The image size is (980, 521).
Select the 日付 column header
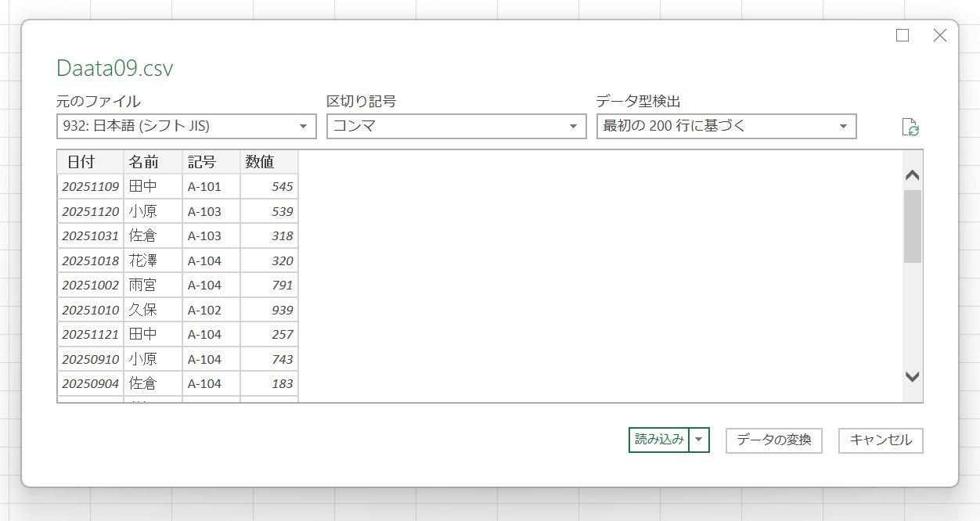pyautogui.click(x=90, y=162)
